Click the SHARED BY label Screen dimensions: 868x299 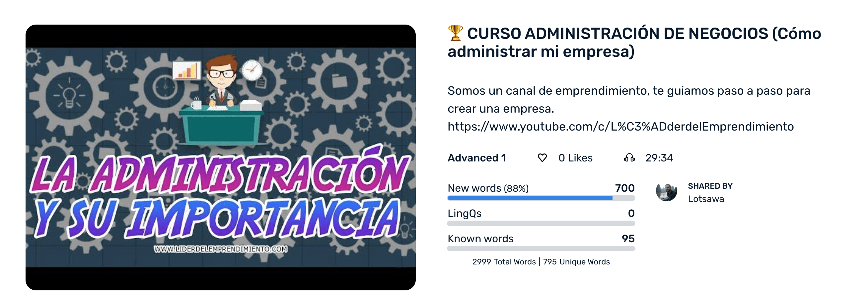(x=710, y=186)
